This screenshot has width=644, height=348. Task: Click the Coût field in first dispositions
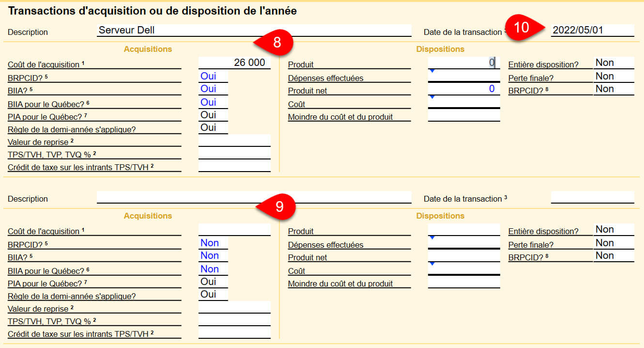tap(464, 102)
